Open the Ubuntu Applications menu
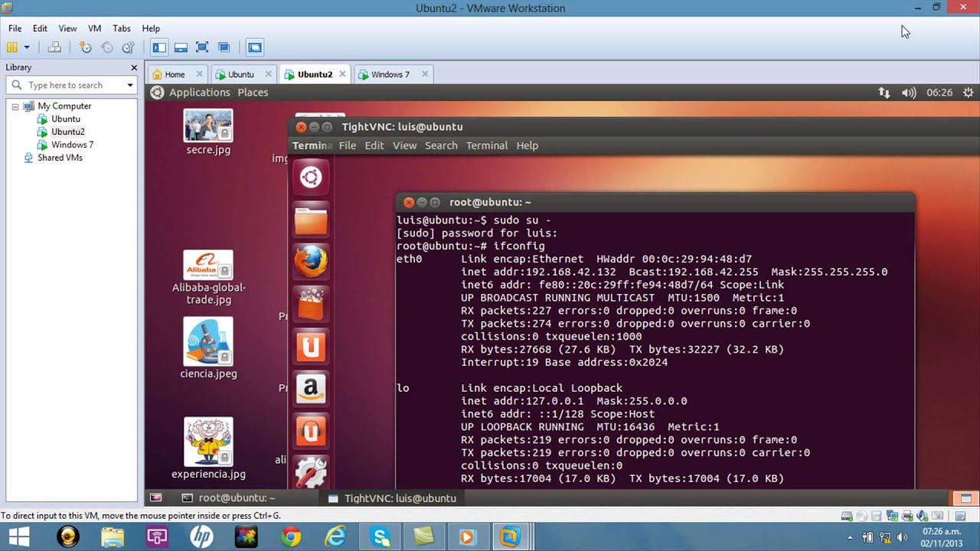980x551 pixels. (x=199, y=93)
